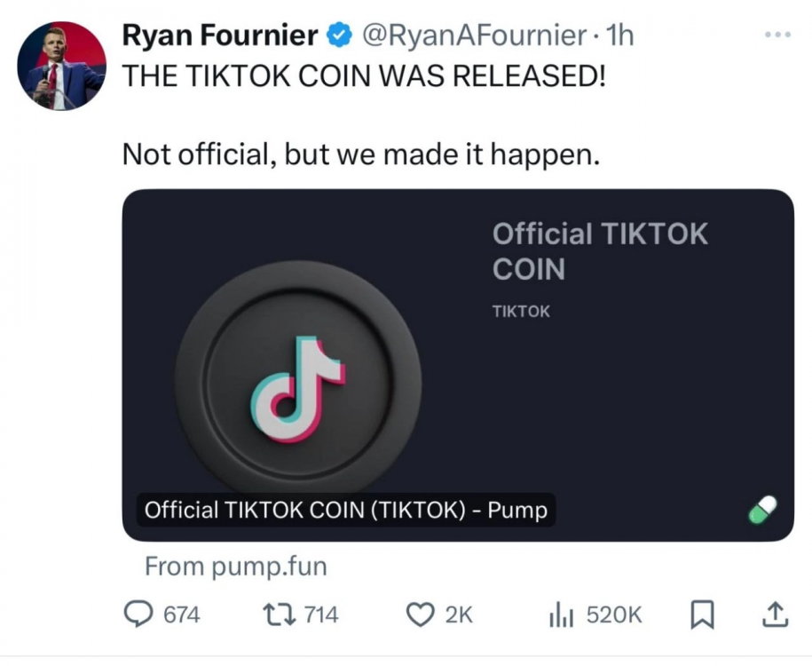Click the Ryan Fournier display name

pyautogui.click(x=219, y=36)
